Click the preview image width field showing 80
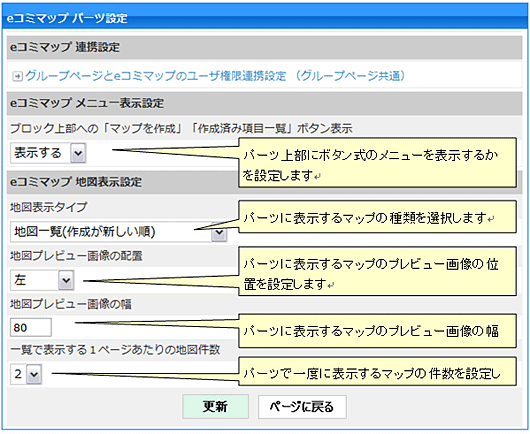 click(31, 327)
